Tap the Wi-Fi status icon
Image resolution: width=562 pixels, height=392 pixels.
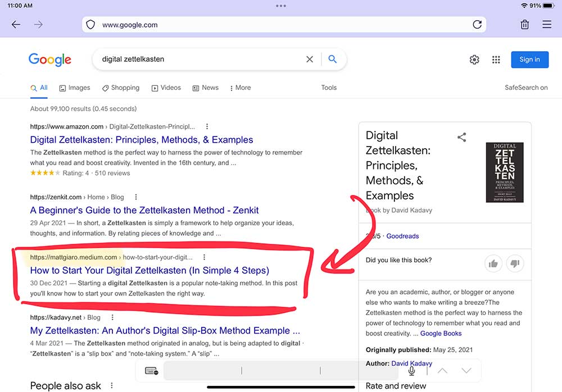click(x=524, y=6)
